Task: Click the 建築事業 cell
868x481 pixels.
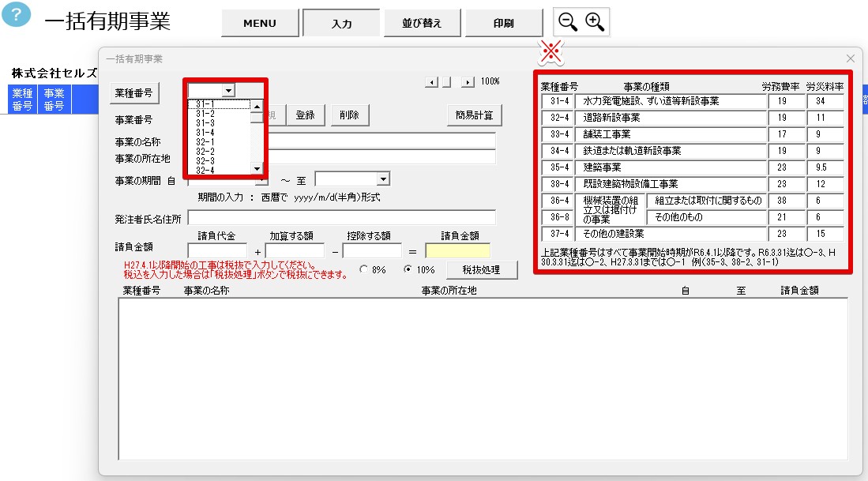Action: click(671, 167)
